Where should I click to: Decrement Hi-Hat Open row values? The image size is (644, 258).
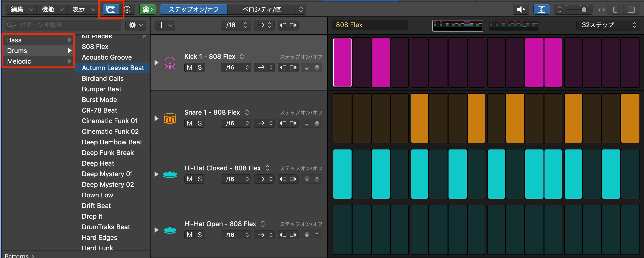point(307,235)
